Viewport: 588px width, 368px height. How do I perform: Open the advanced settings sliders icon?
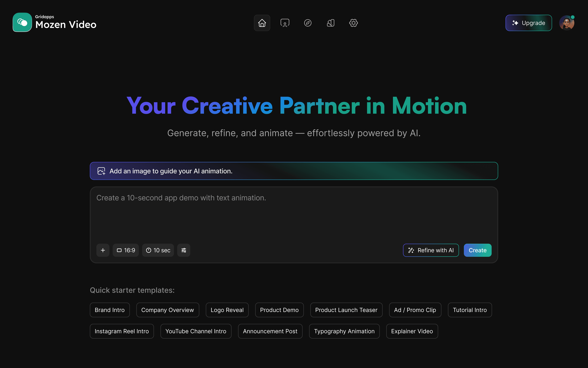click(184, 250)
